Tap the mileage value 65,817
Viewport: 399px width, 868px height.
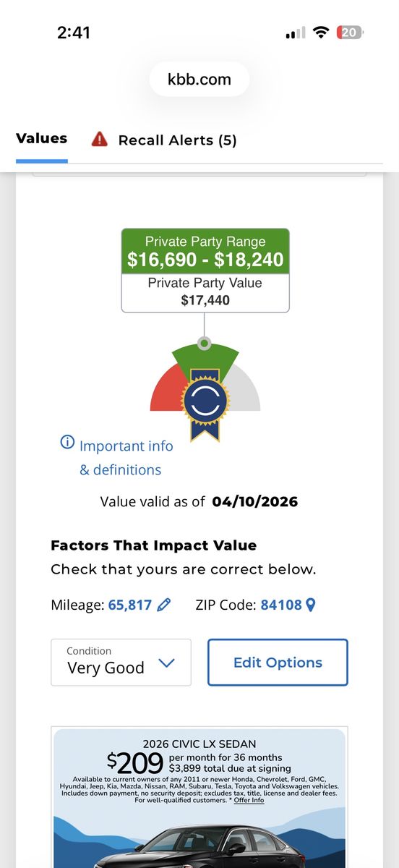click(x=130, y=605)
